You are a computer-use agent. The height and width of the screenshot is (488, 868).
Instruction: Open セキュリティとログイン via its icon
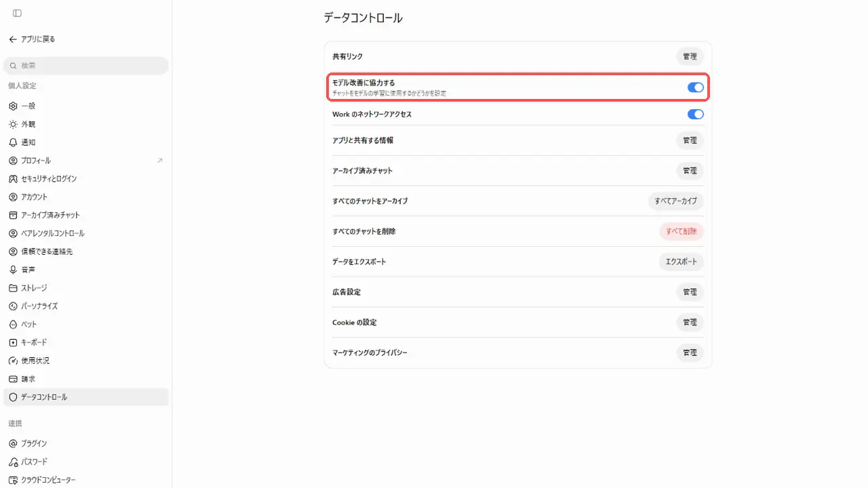[x=13, y=179]
